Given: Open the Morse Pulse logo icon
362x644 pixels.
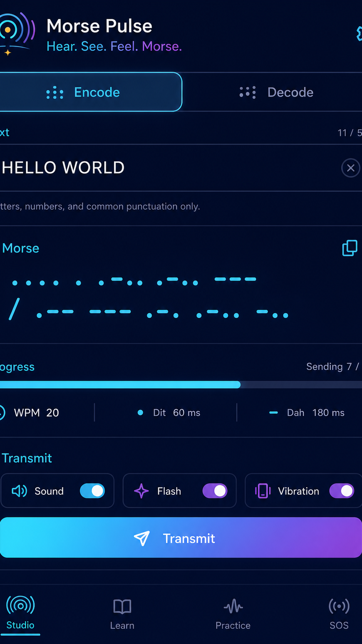Looking at the screenshot, I should pos(17,34).
